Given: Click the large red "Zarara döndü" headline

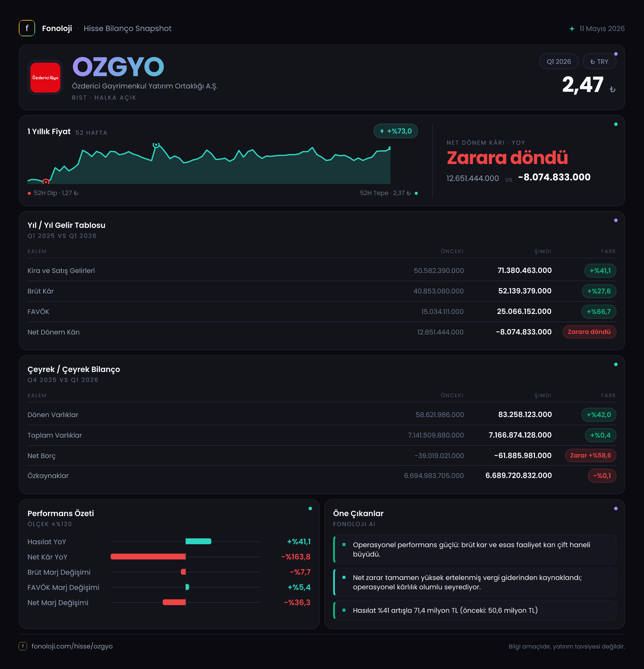Looking at the screenshot, I should (507, 158).
